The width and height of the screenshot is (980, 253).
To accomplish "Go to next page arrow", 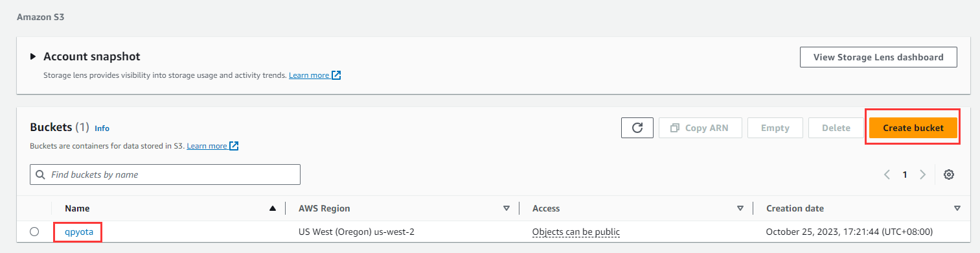I will tap(922, 175).
